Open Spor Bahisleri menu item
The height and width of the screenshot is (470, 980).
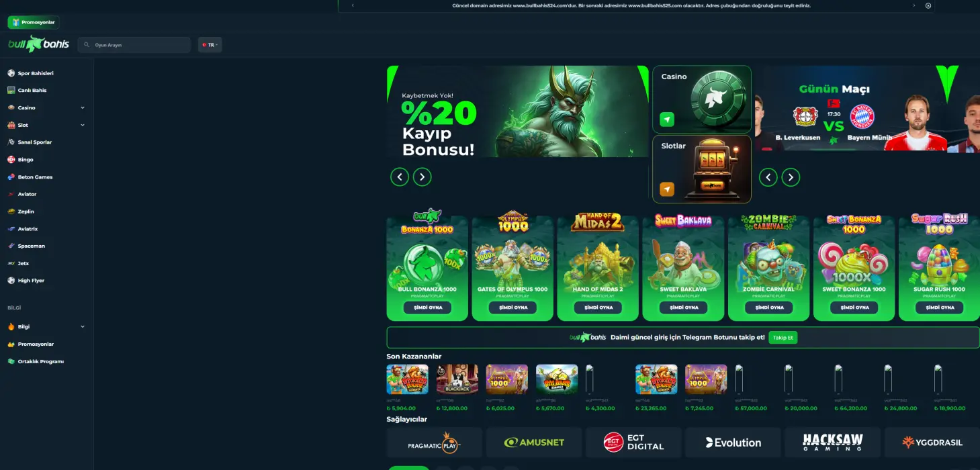pos(35,73)
